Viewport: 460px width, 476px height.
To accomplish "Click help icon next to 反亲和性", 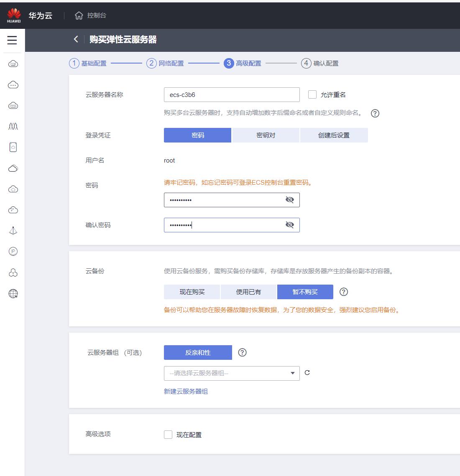I will coord(242,352).
